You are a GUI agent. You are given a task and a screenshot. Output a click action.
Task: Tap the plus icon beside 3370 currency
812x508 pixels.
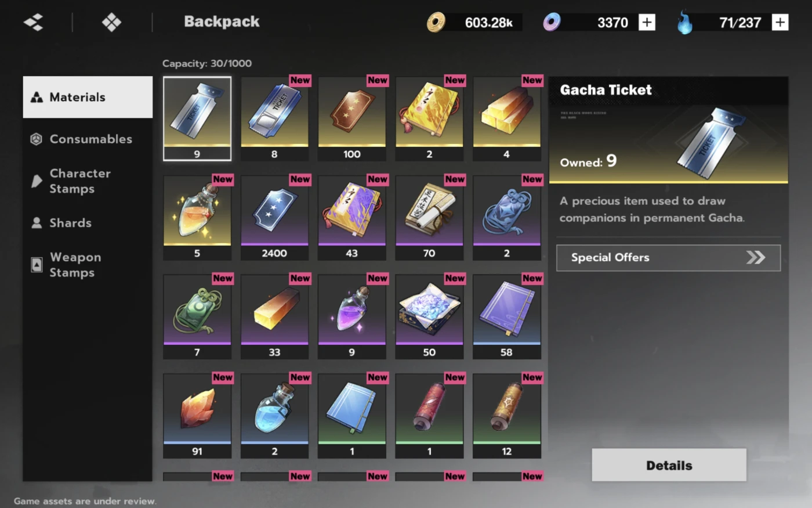coord(647,23)
